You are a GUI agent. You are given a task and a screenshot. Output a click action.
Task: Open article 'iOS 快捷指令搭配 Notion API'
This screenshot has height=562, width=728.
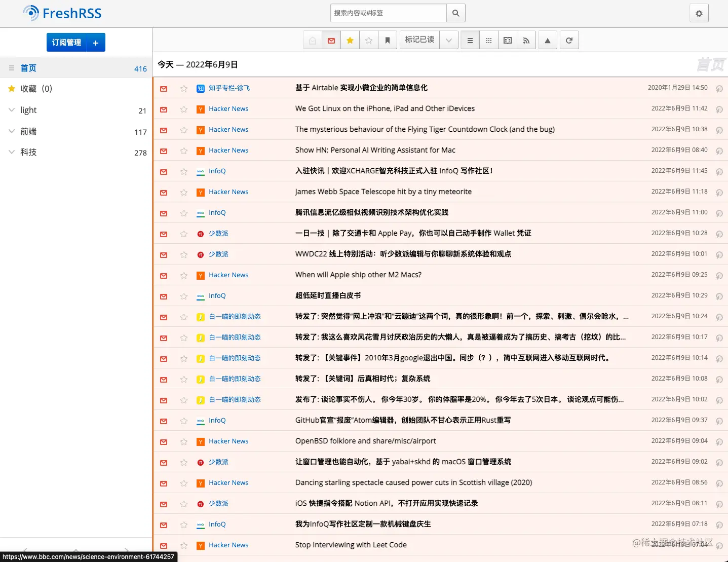tap(387, 503)
